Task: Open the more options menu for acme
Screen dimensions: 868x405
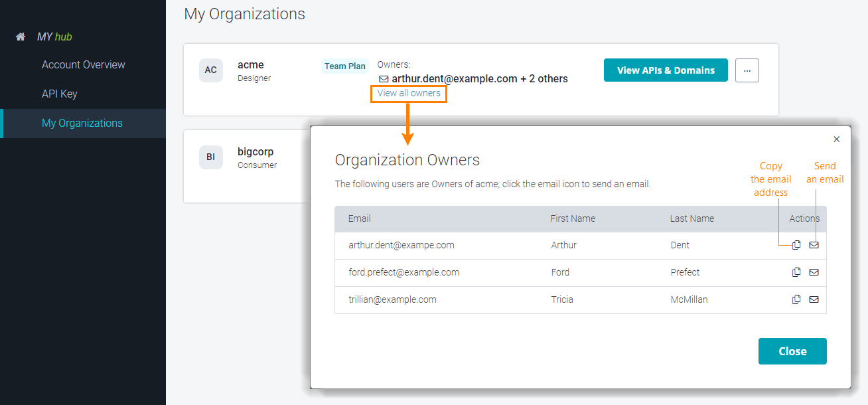Action: [747, 70]
